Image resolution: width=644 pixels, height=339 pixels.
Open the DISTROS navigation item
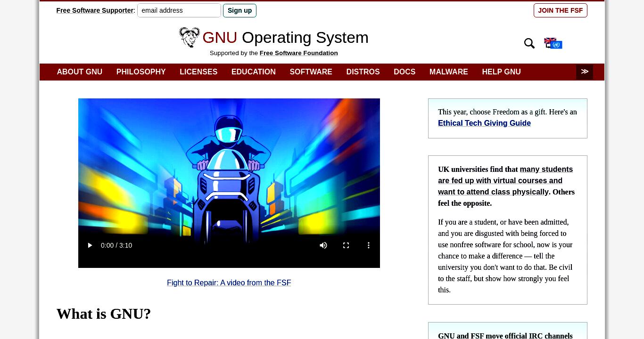click(x=363, y=72)
